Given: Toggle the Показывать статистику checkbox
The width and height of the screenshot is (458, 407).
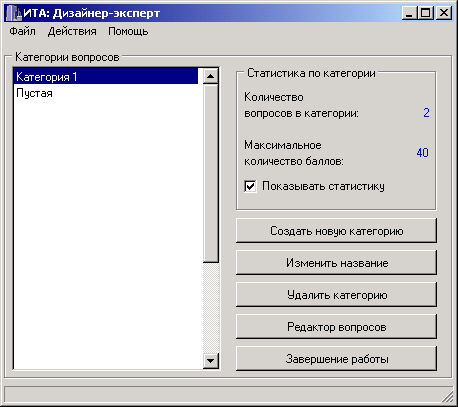Looking at the screenshot, I should click(x=250, y=186).
